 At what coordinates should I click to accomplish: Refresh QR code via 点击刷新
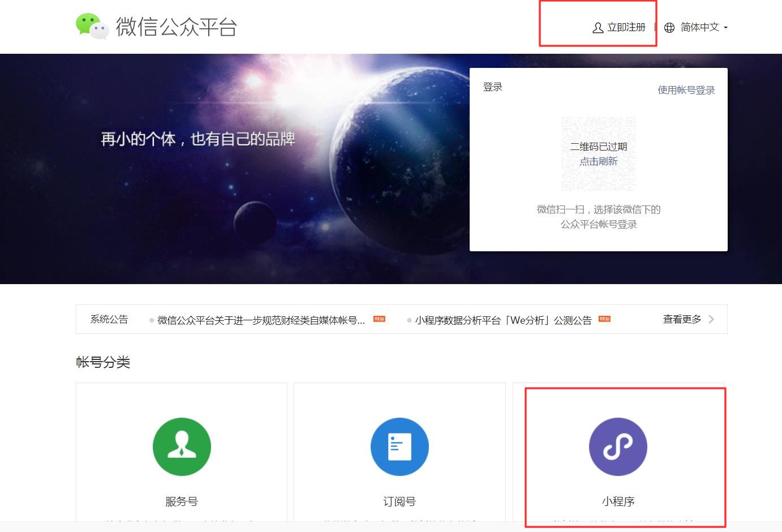tap(599, 161)
